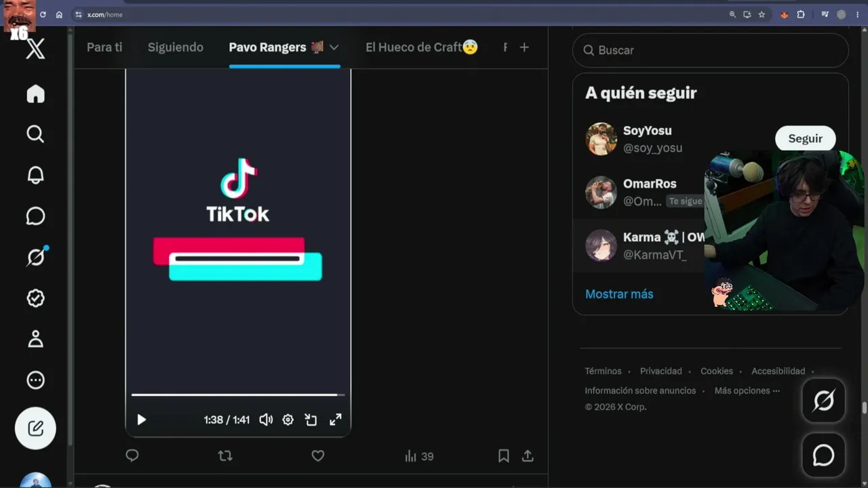Viewport: 868px width, 488px height.
Task: Bookmark this page with the star
Action: (x=762, y=14)
